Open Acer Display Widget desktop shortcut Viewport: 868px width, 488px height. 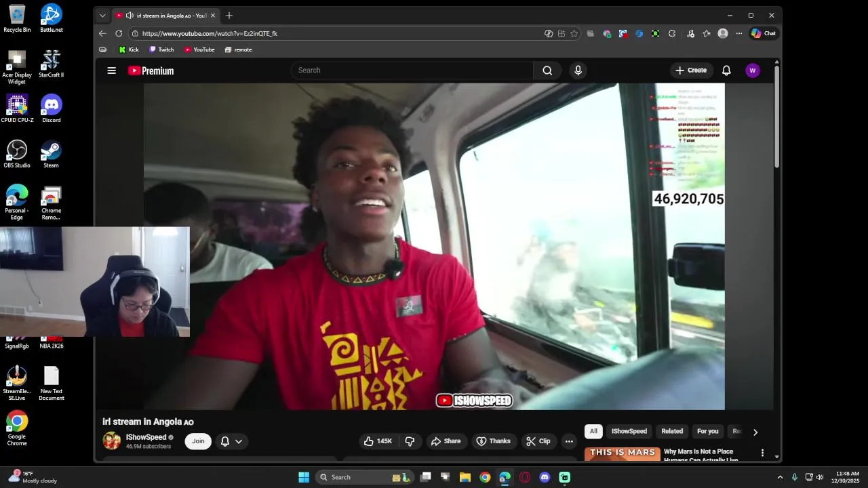click(17, 67)
